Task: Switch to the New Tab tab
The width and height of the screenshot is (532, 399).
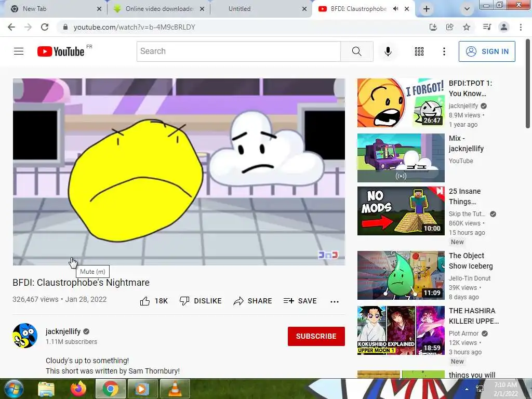Action: click(x=54, y=9)
